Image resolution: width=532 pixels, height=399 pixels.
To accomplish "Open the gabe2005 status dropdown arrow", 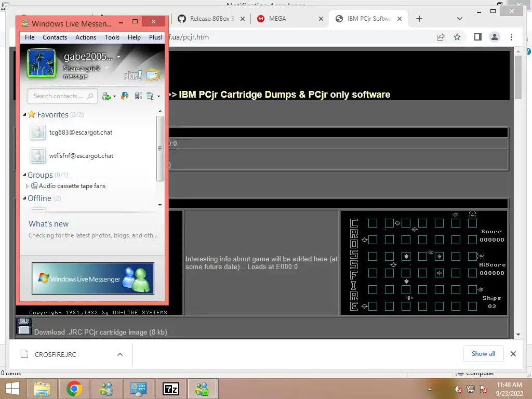I will 118,57.
